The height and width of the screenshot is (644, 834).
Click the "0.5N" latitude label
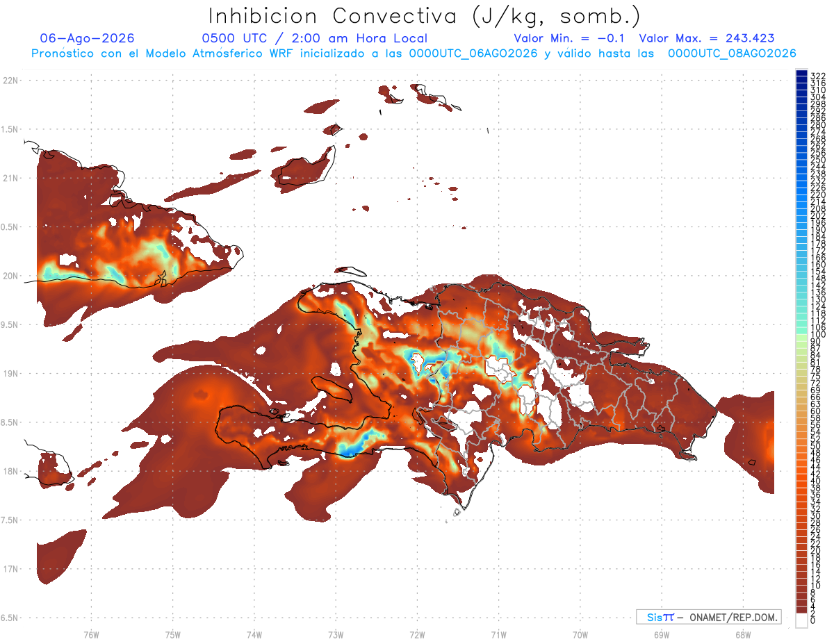pyautogui.click(x=10, y=227)
